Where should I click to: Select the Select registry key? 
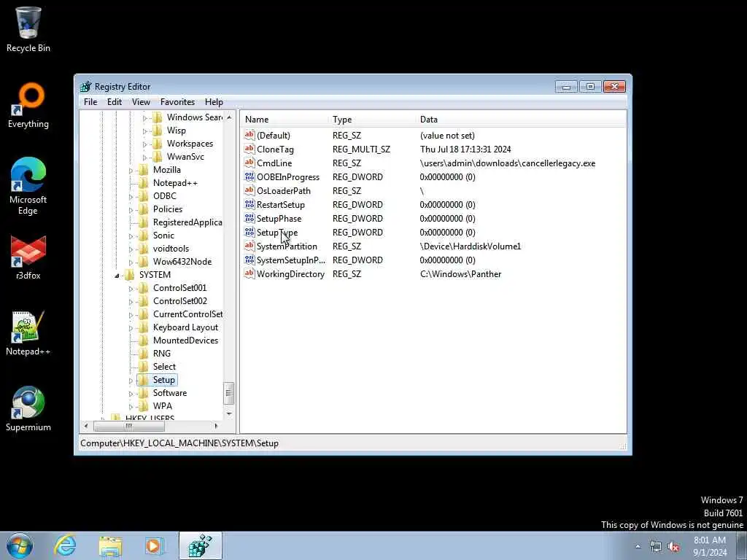(164, 367)
